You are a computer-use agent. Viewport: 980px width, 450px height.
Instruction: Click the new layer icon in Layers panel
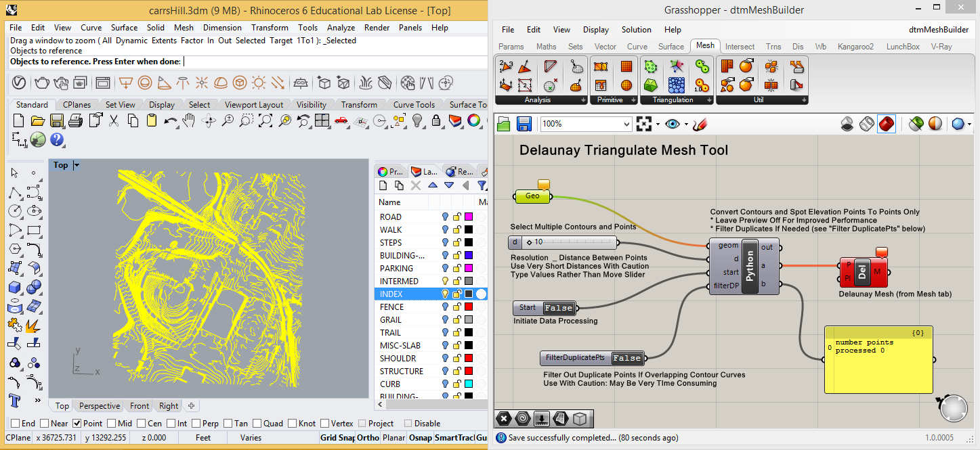coord(383,185)
